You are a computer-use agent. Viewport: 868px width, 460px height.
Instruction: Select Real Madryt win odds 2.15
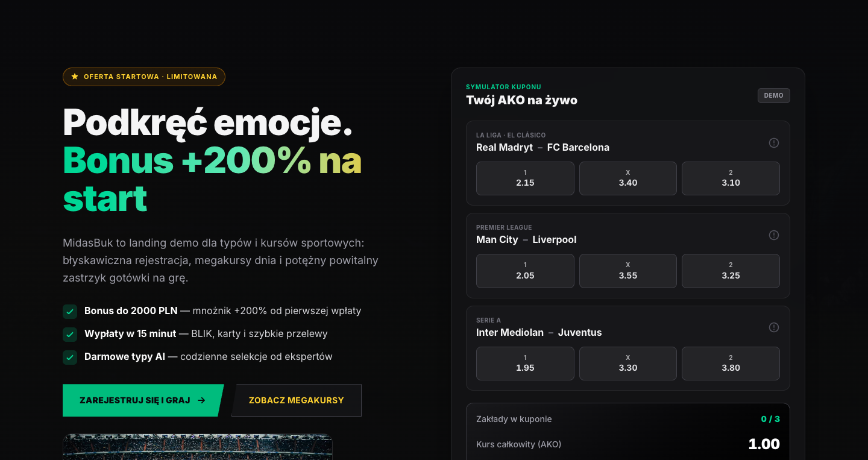click(x=525, y=178)
